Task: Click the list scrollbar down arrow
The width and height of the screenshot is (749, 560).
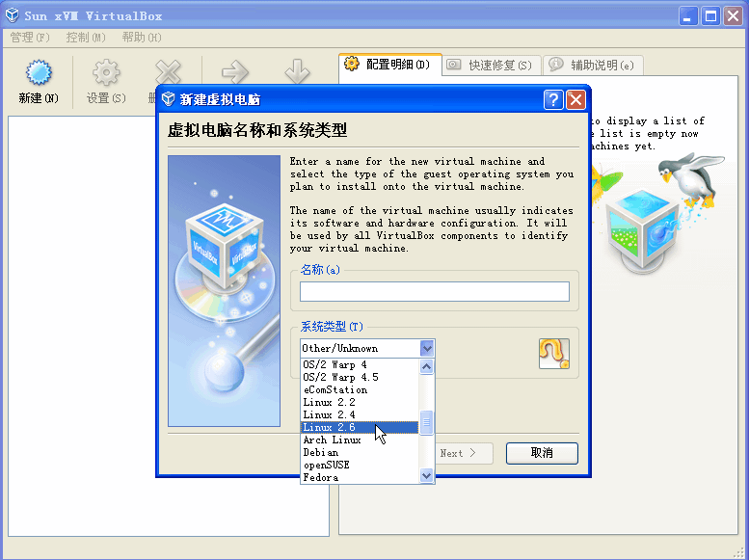Action: [x=427, y=475]
